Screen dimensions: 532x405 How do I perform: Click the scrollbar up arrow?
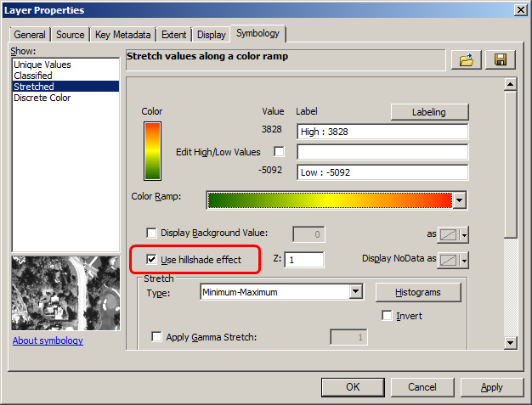510,84
